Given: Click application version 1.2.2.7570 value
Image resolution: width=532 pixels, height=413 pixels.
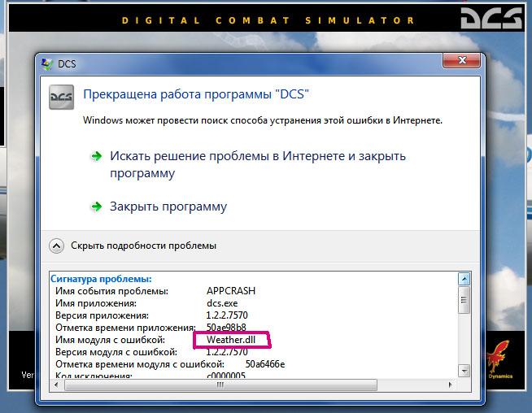Looking at the screenshot, I should [x=227, y=315].
